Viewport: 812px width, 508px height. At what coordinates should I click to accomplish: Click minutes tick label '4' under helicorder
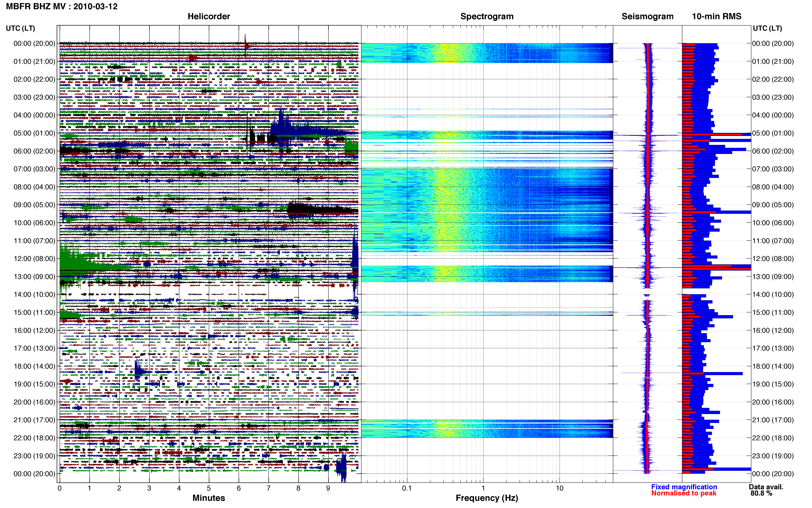point(179,488)
